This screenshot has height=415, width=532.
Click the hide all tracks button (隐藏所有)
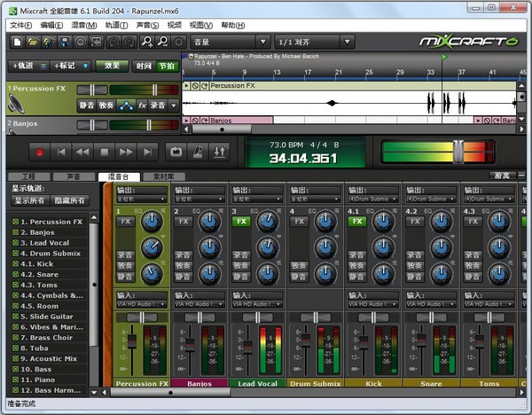(69, 200)
